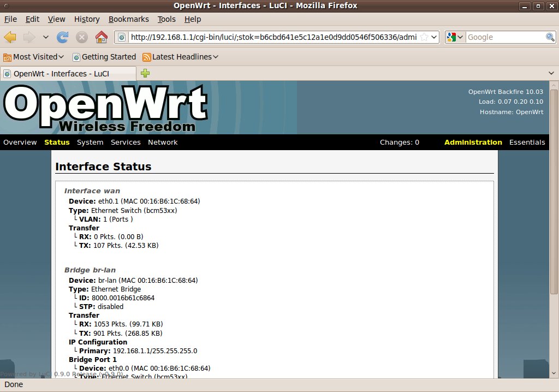Open the System navigation link

(90, 142)
